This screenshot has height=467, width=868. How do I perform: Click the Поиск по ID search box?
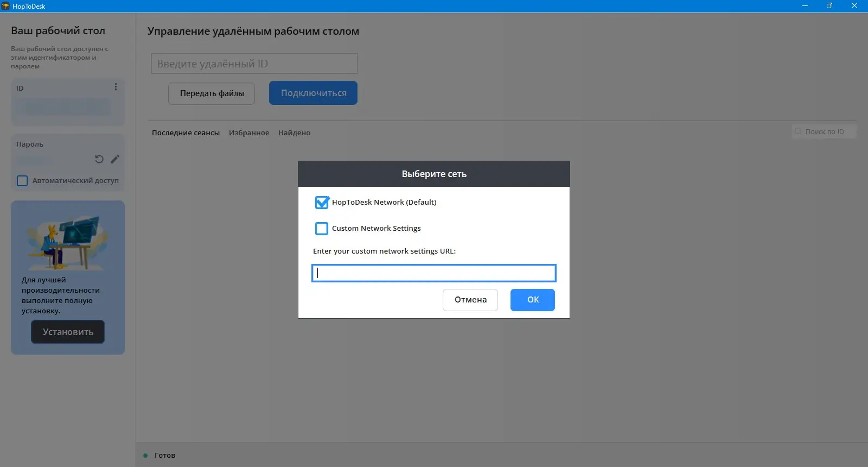coord(824,131)
